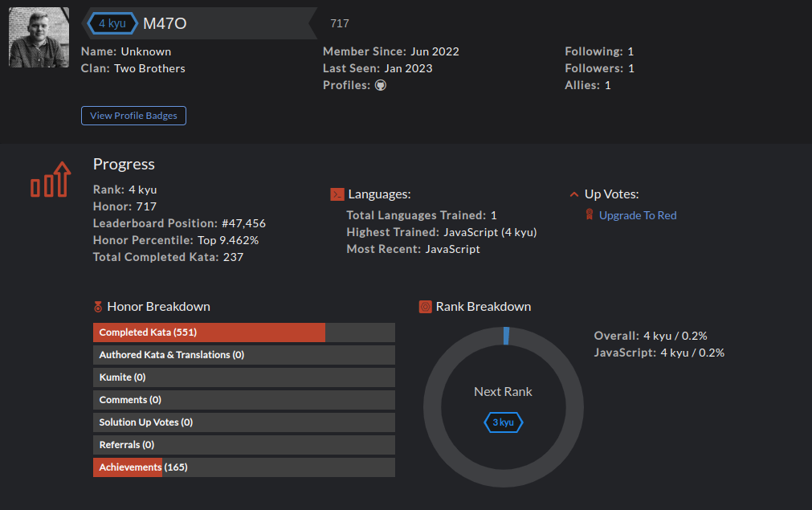The width and height of the screenshot is (812, 510).
Task: Click the Rank Breakdown grid icon
Action: pyautogui.click(x=425, y=306)
